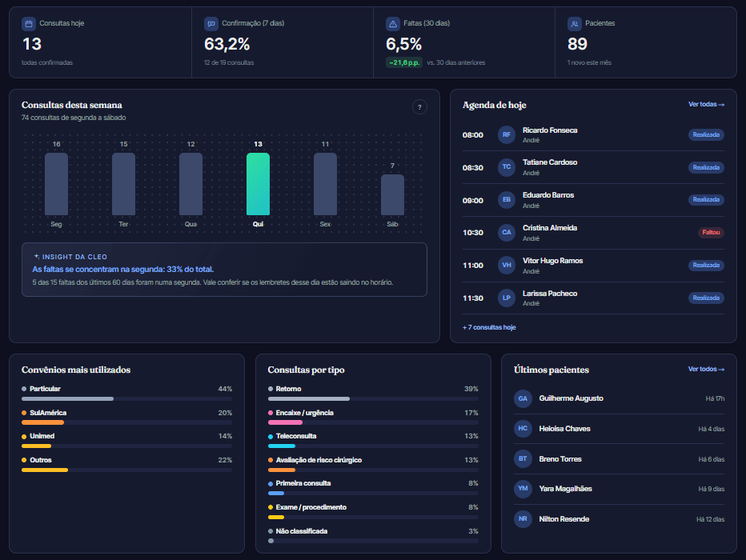Screen dimensions: 746x560
Task: Click the TC avatar for Tatiane Cardoso
Action: click(x=507, y=167)
